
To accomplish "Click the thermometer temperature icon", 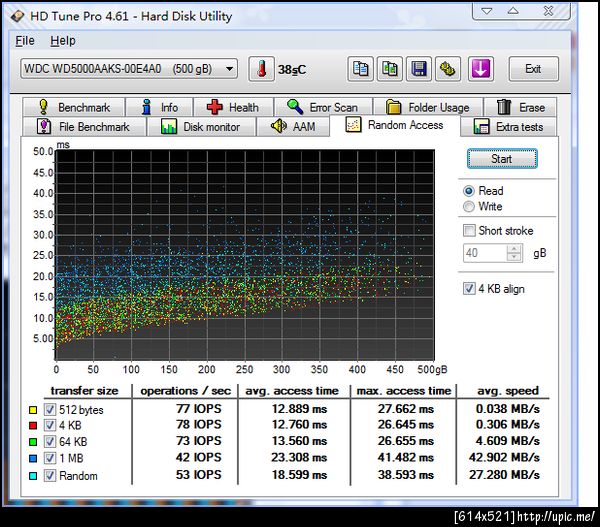I will click(x=260, y=69).
